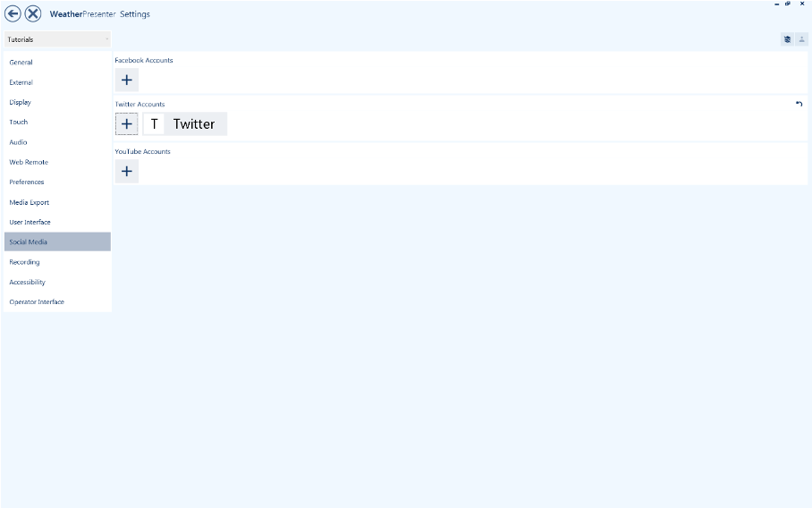Viewport: 812px width, 508px height.
Task: Click the YouTube Accounts label
Action: pyautogui.click(x=142, y=151)
